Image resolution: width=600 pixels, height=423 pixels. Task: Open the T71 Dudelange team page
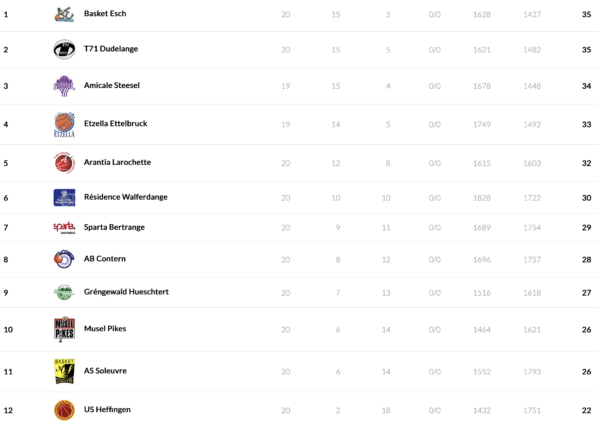point(111,49)
